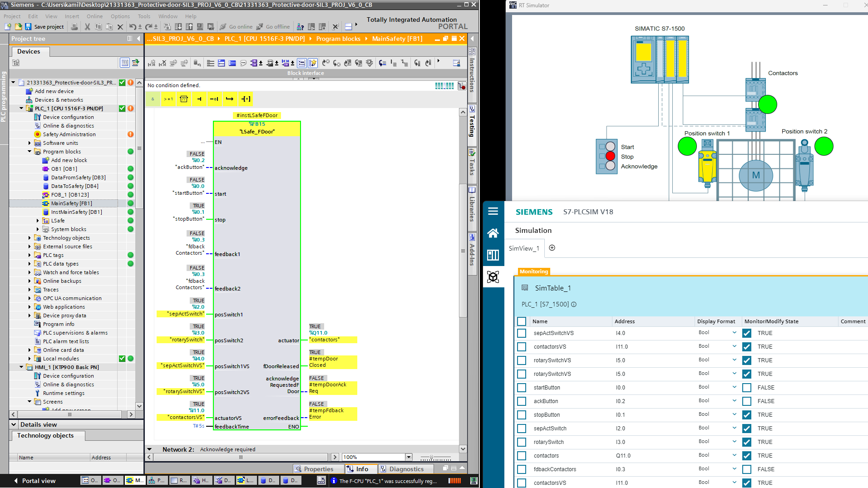Open the PLCSIM hamburger menu
Screen dimensions: 868x488
(x=493, y=211)
